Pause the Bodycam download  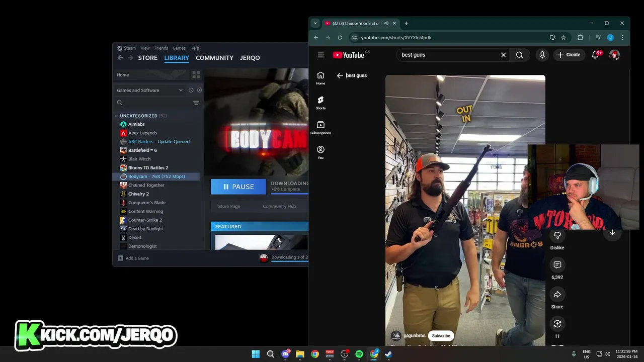(x=238, y=187)
